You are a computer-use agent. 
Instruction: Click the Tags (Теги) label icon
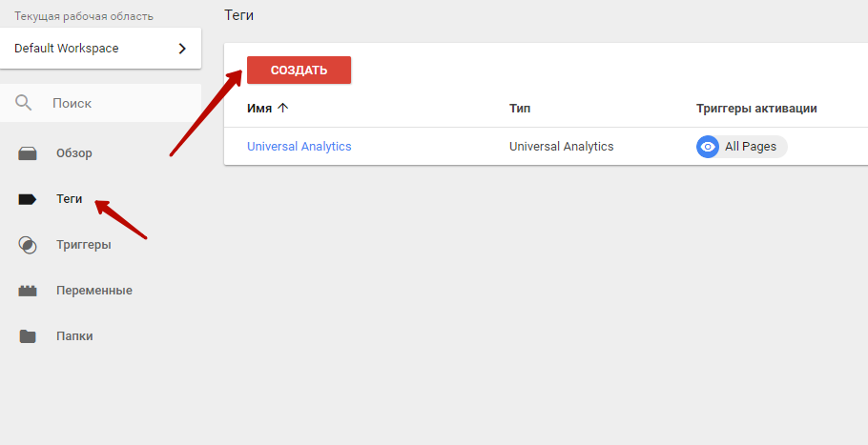tap(28, 199)
